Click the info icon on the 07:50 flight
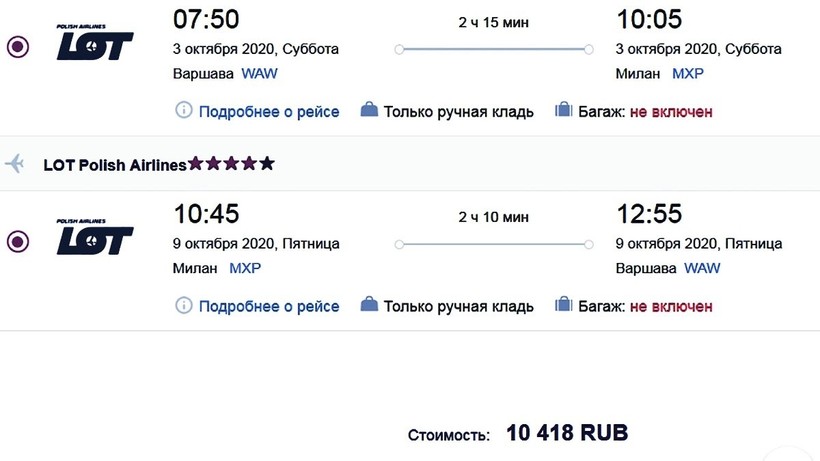Viewport: 820px width, 461px height. 184,111
